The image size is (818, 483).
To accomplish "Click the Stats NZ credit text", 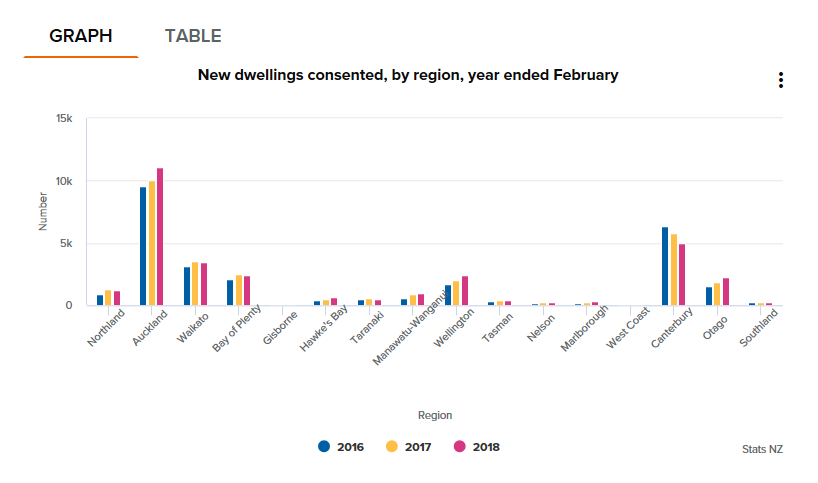I will (762, 449).
